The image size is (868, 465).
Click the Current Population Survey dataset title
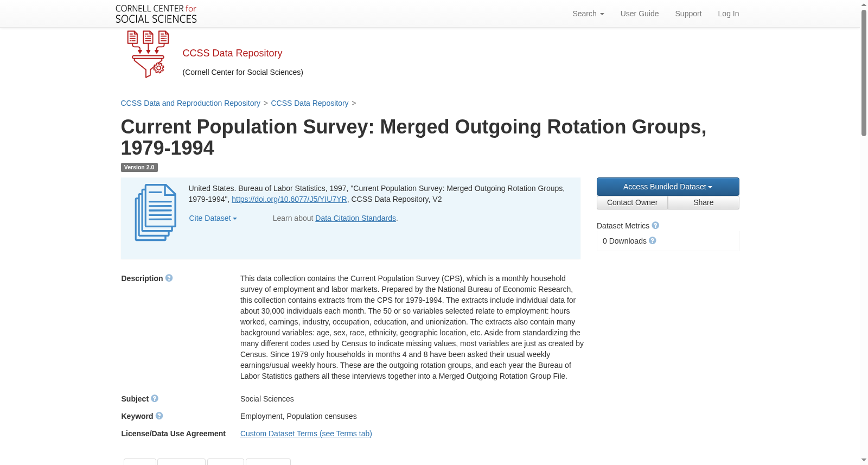[x=413, y=137]
